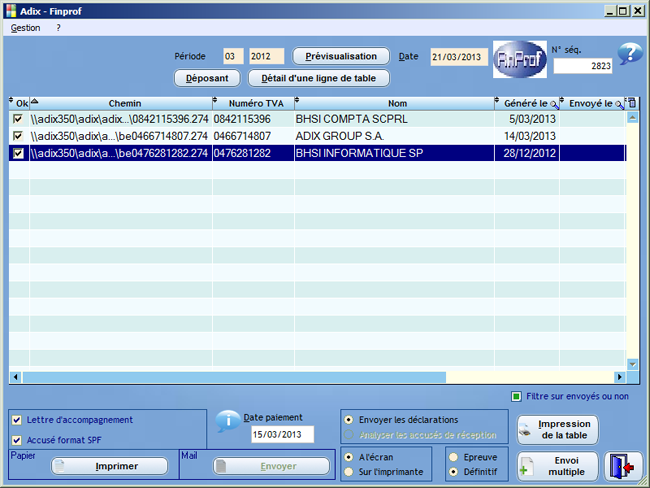The width and height of the screenshot is (650, 488).
Task: Click name cell BHSI COMPTA SCPRL
Action: 394,119
